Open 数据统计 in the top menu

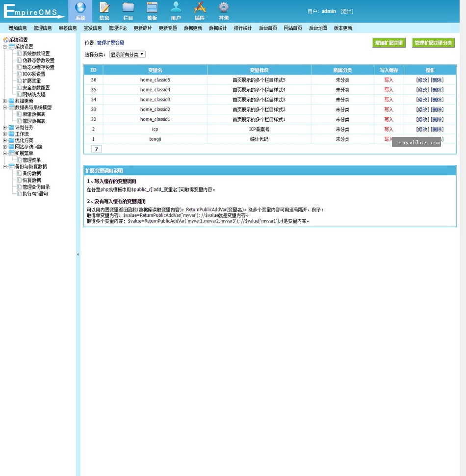(218, 28)
